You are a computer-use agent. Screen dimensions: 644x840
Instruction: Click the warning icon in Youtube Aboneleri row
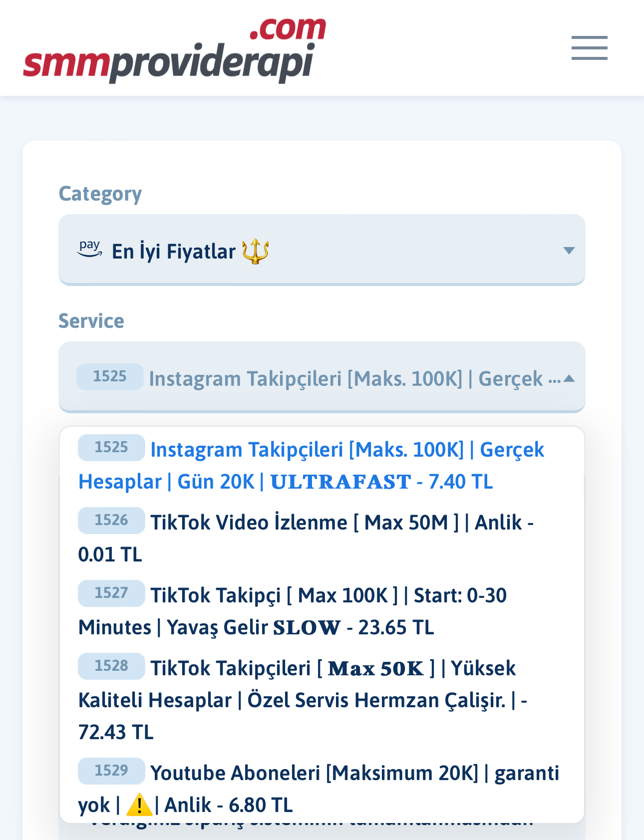(x=139, y=805)
